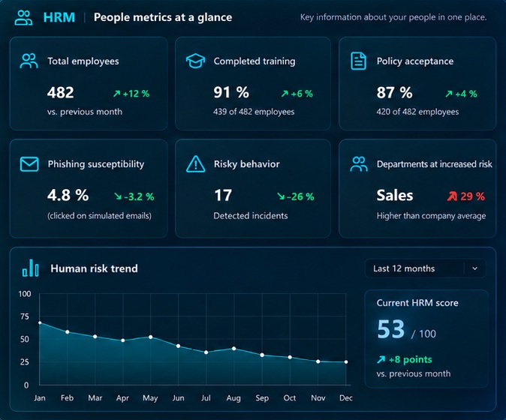The height and width of the screenshot is (420, 506).
Task: Open Departments at increased risk card title
Action: click(x=435, y=164)
